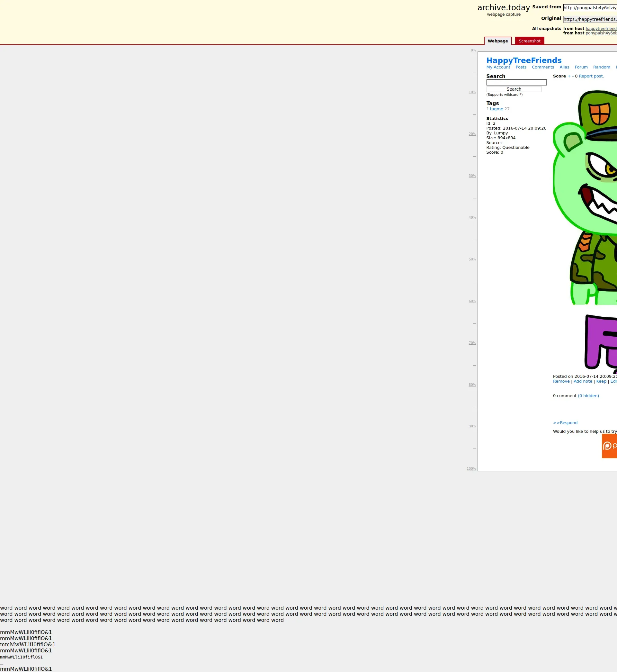Open My Account page

click(x=498, y=67)
